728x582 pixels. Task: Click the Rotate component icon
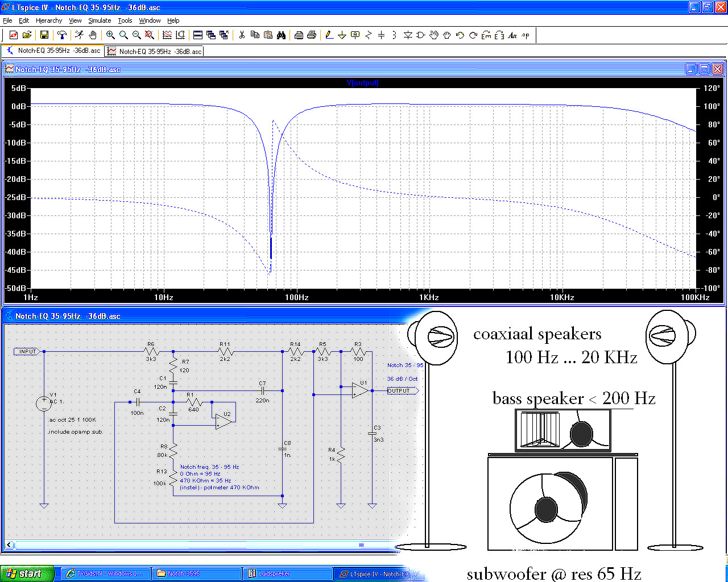point(486,35)
